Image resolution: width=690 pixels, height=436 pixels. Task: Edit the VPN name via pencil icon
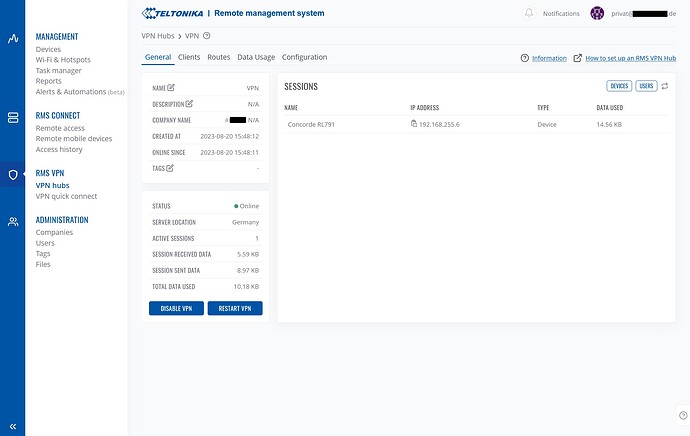pos(171,88)
